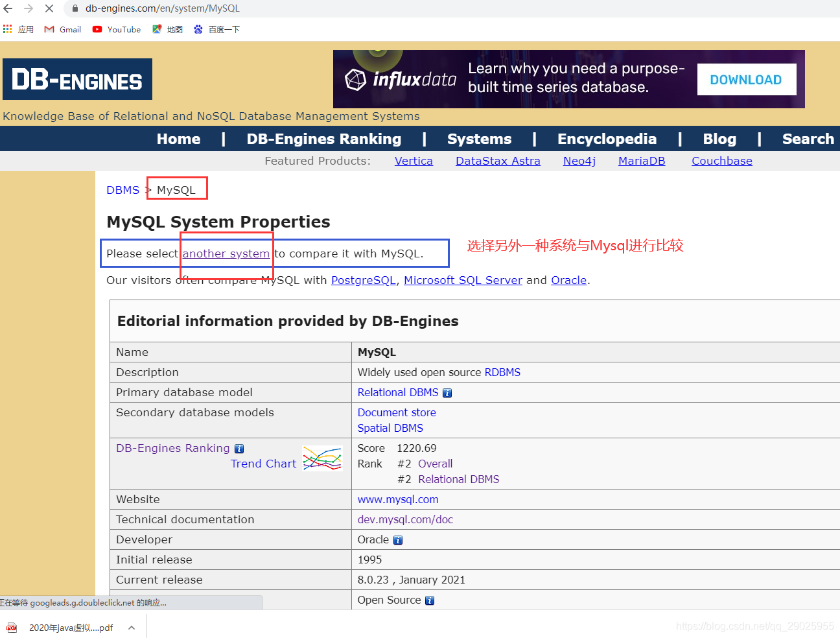Open the Vertica featured product link
The width and height of the screenshot is (840, 638).
click(414, 161)
